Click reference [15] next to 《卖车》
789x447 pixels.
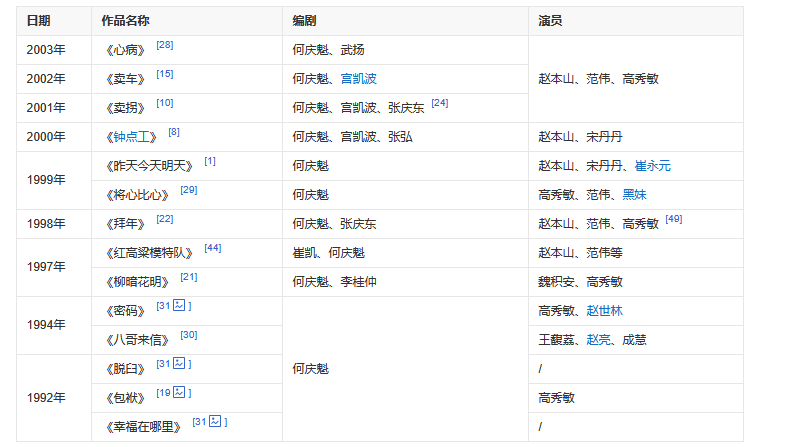pos(165,74)
